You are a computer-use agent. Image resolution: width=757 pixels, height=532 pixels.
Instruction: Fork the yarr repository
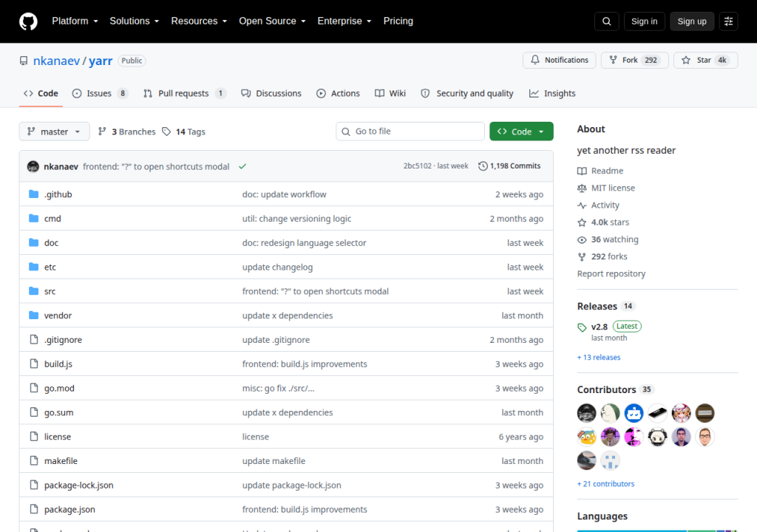[x=634, y=60]
